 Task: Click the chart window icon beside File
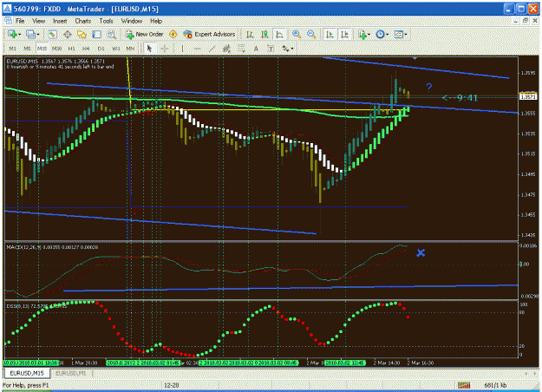point(8,21)
